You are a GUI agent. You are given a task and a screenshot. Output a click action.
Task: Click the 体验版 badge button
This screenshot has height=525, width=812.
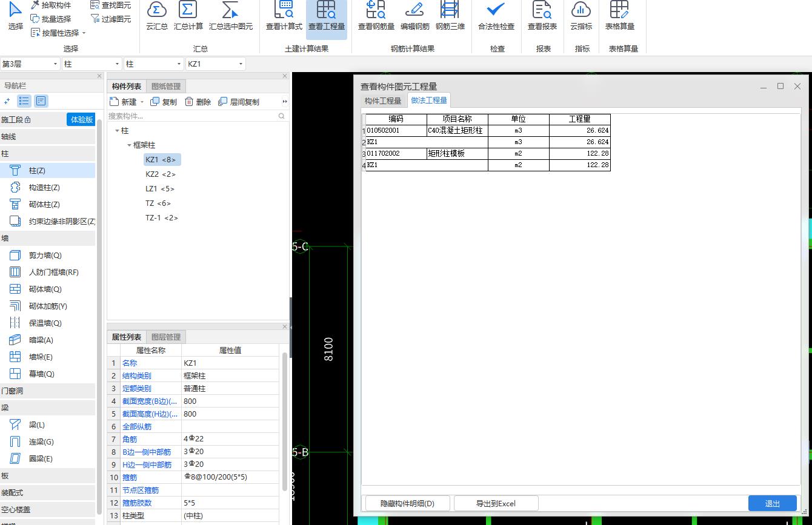81,119
